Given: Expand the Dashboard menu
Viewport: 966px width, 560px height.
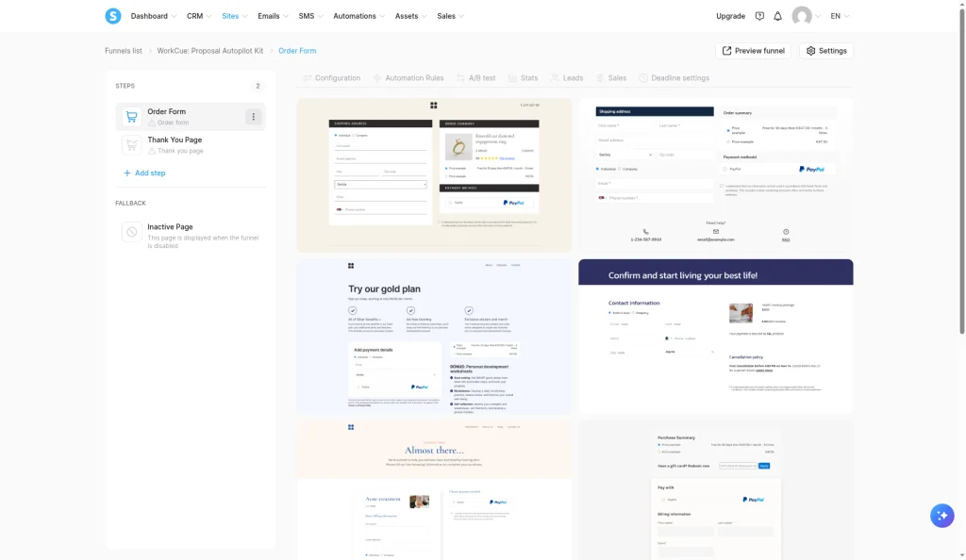Looking at the screenshot, I should 154,16.
